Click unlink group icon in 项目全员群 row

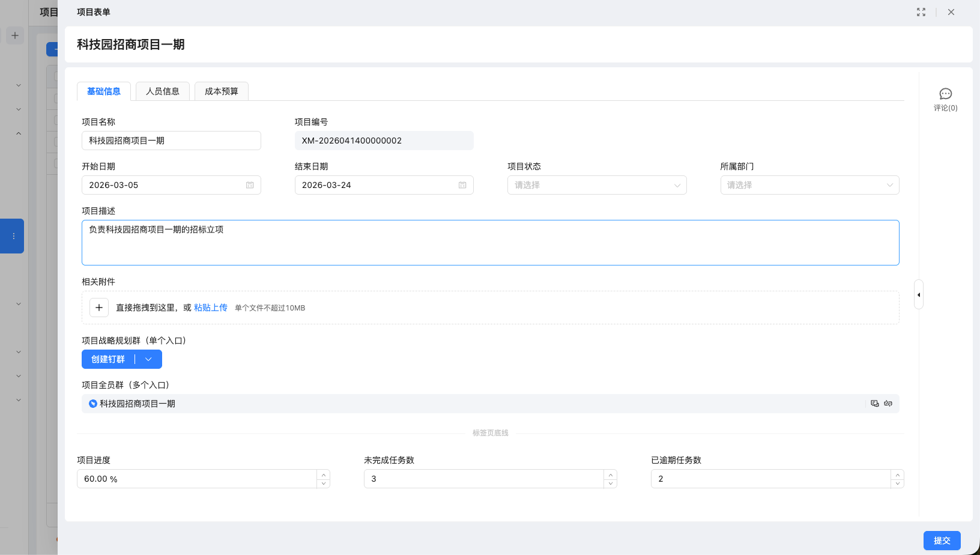(x=888, y=404)
